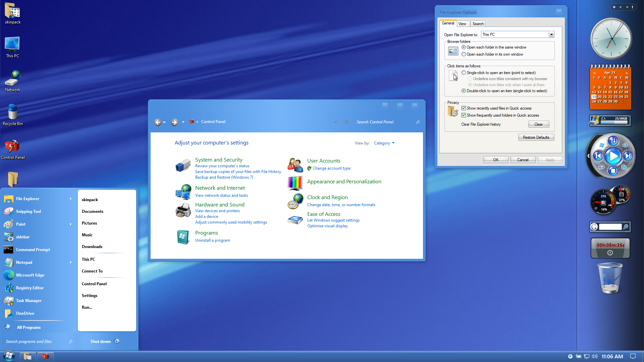
Task: Open the User Accounts people icon
Action: tap(295, 165)
